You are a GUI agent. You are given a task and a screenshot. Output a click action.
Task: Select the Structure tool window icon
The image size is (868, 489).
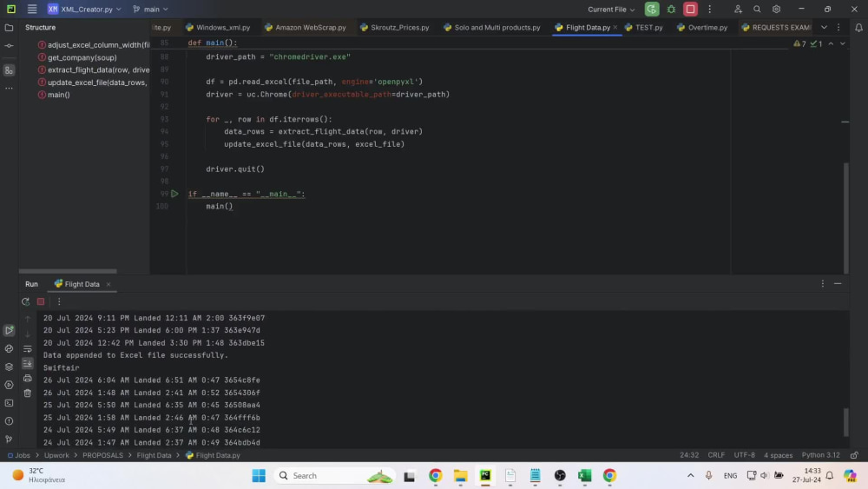tap(9, 70)
